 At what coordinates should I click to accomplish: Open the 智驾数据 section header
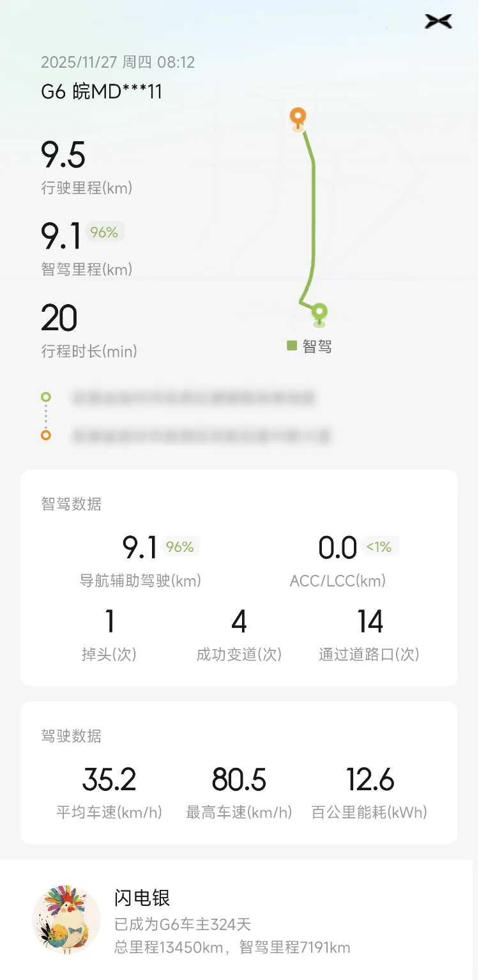(x=72, y=504)
